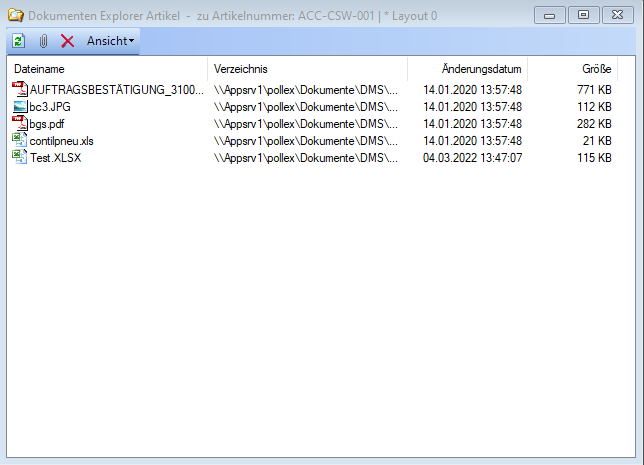Click the green refresh icon

[x=19, y=41]
